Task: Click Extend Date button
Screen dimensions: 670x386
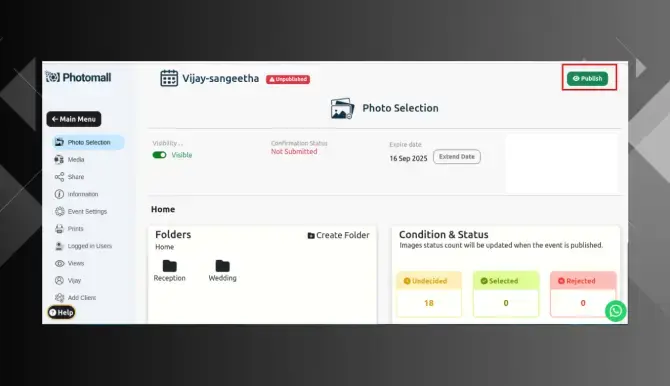Action: tap(457, 156)
